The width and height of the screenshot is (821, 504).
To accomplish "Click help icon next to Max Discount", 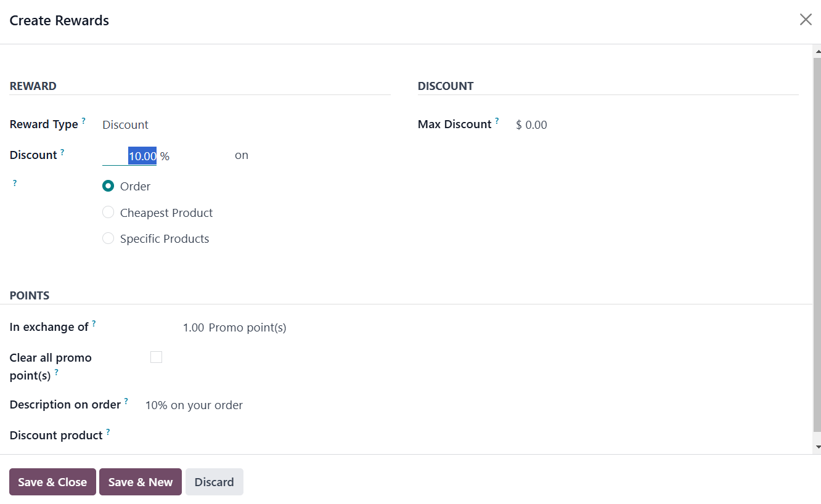I will pos(497,121).
